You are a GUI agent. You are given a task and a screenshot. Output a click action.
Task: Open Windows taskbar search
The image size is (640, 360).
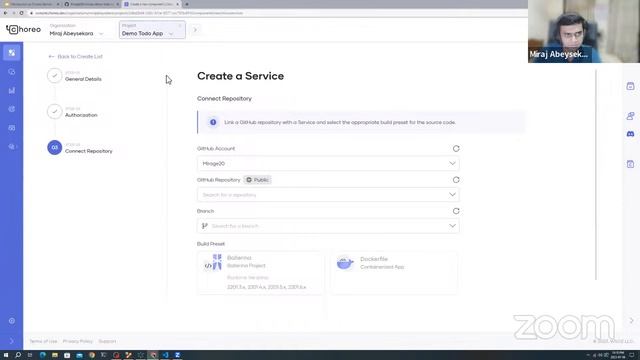pos(18,355)
